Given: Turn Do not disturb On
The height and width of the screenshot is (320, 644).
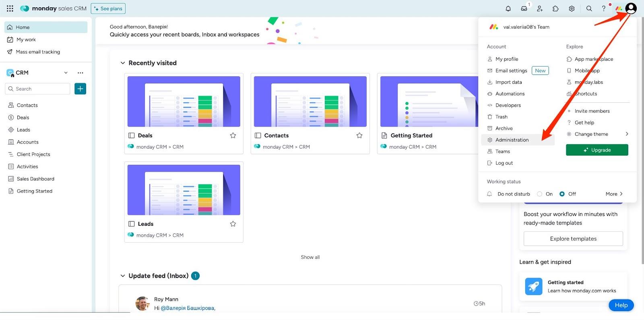Looking at the screenshot, I should click(540, 194).
